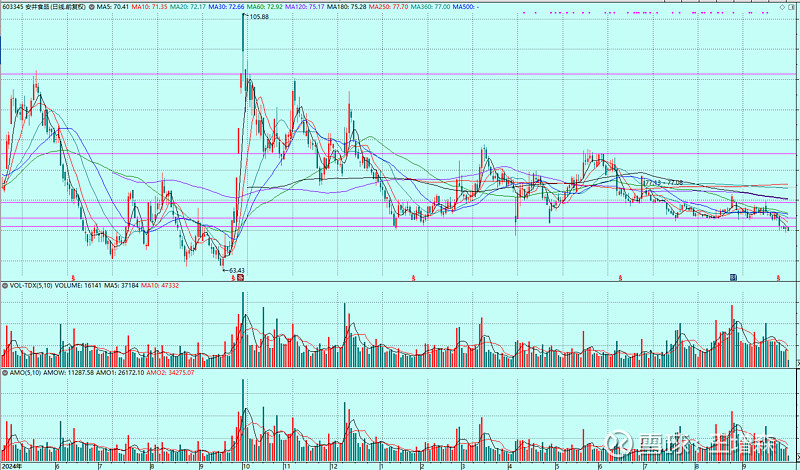Open the red boxed event marker near 63.43 low
Screen dimensions: 800x470
240,279
